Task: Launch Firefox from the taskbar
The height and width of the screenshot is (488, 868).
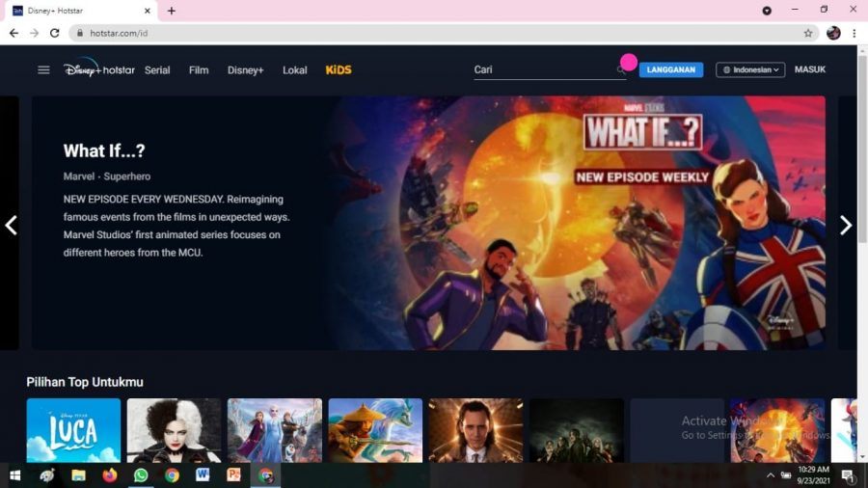Action: (109, 475)
